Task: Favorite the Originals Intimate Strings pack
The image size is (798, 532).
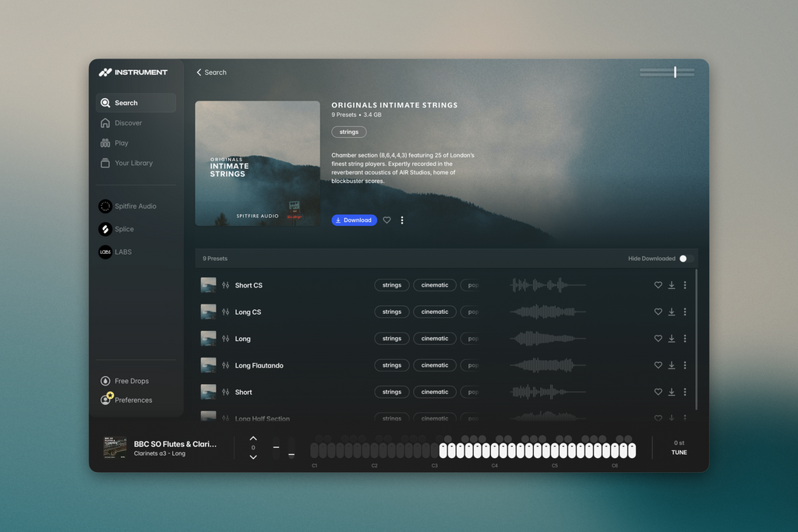Action: [387, 220]
